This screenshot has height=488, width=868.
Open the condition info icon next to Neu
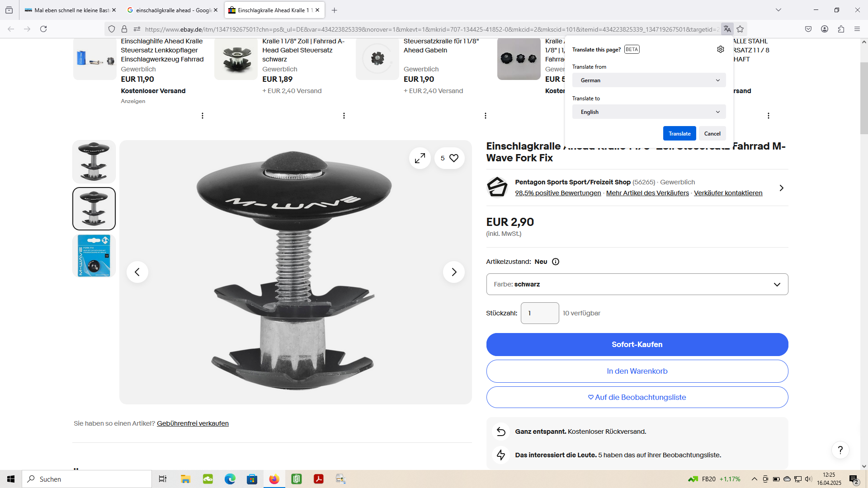point(556,262)
